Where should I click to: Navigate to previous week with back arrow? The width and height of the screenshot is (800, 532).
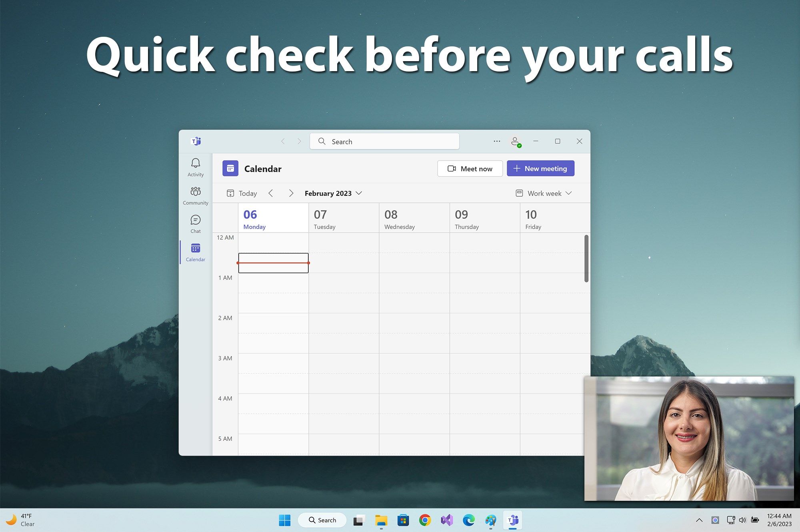click(272, 193)
